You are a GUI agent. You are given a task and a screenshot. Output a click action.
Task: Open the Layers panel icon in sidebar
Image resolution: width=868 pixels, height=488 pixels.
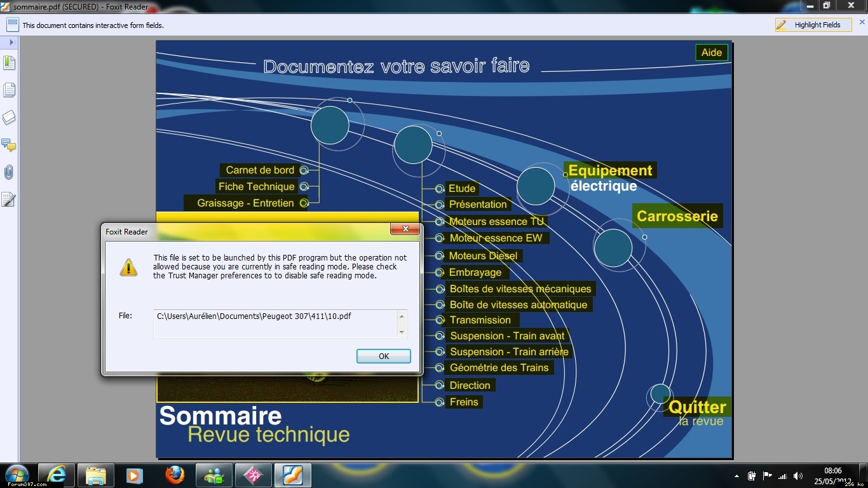9,118
